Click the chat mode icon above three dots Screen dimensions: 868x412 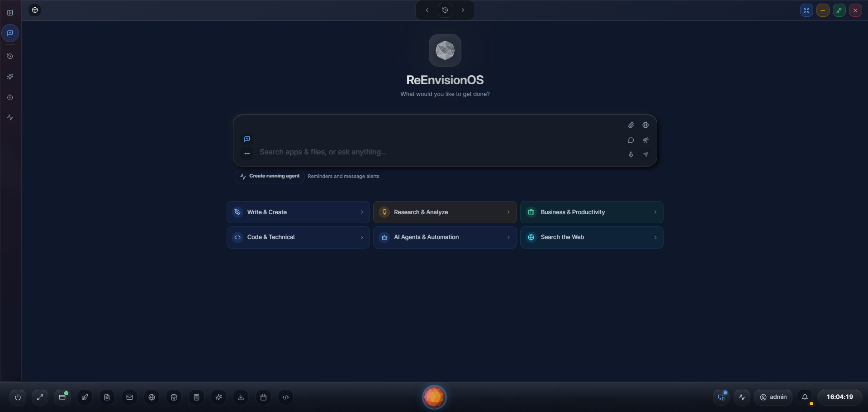click(247, 139)
